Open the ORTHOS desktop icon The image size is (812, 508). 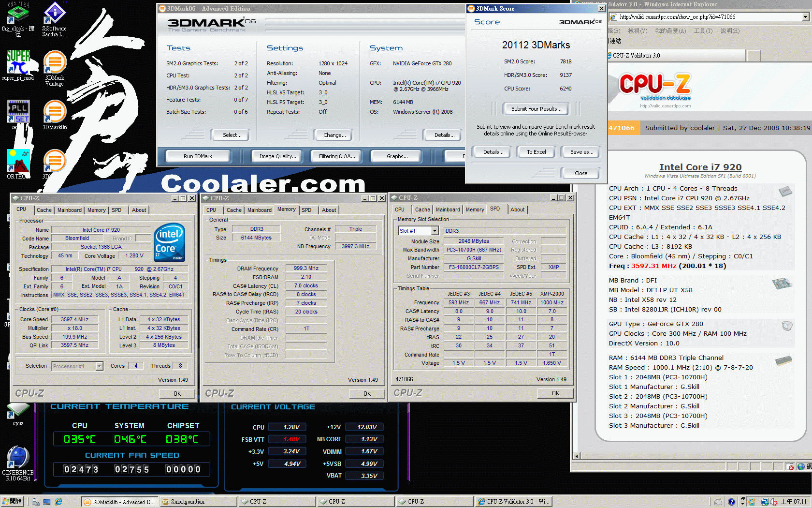click(x=18, y=164)
